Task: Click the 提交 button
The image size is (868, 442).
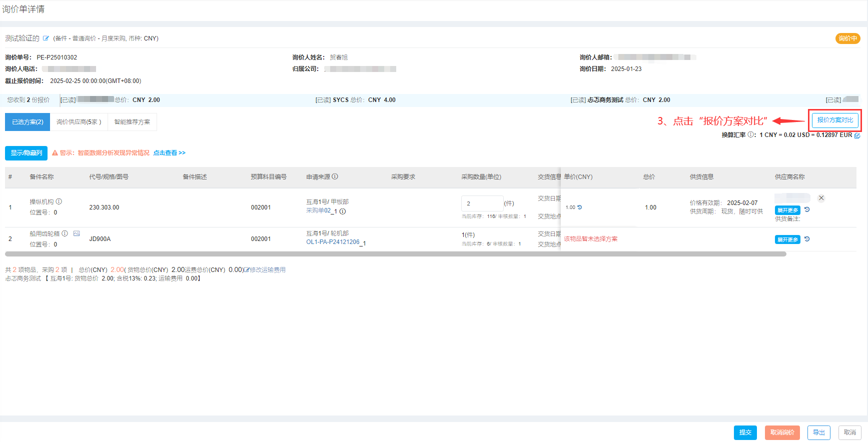Action: 745,432
